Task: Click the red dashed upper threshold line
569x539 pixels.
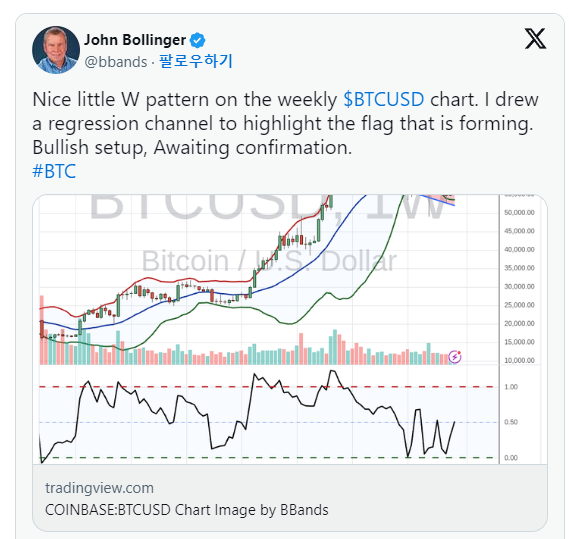Action: pyautogui.click(x=269, y=387)
